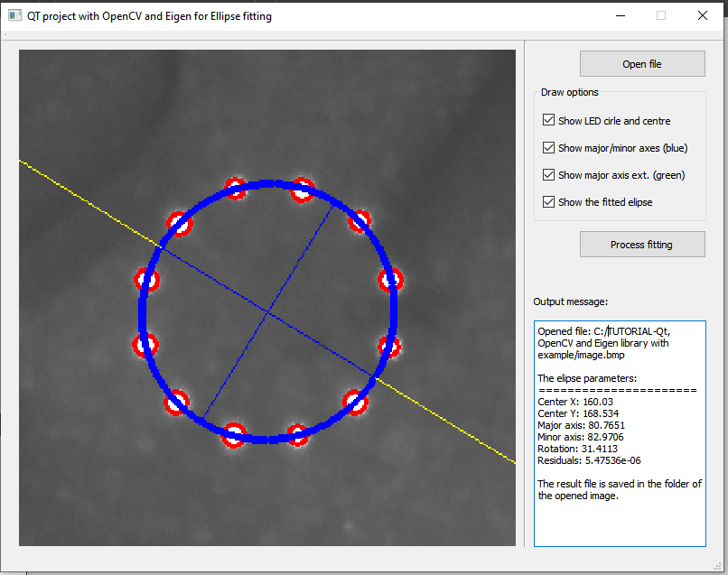The height and width of the screenshot is (575, 728).
Task: Click a red LED circle marker on the ellipse
Action: pyautogui.click(x=235, y=189)
